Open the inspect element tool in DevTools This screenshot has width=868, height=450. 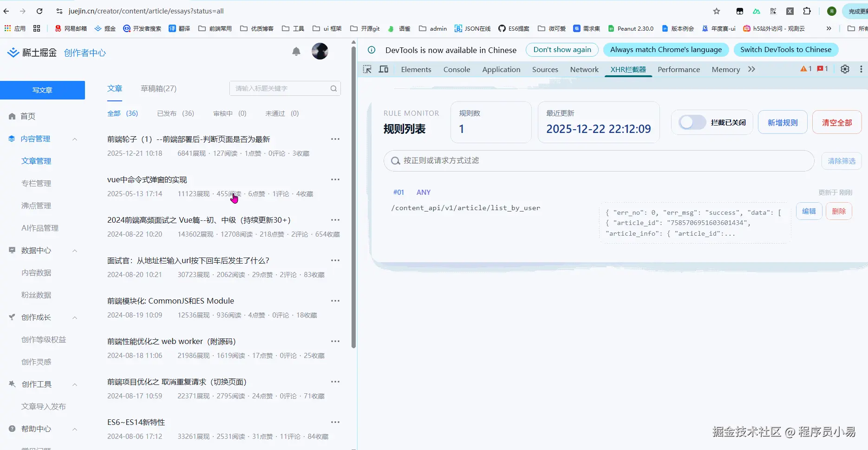click(367, 69)
